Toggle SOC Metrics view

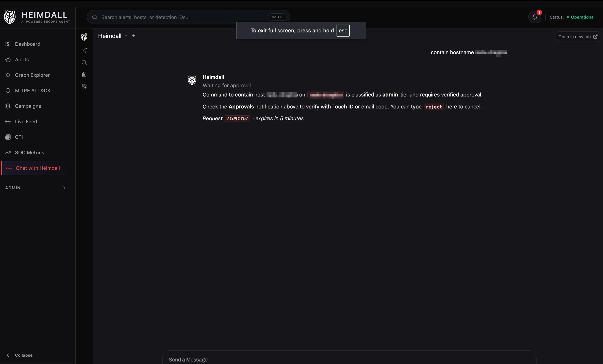(29, 152)
